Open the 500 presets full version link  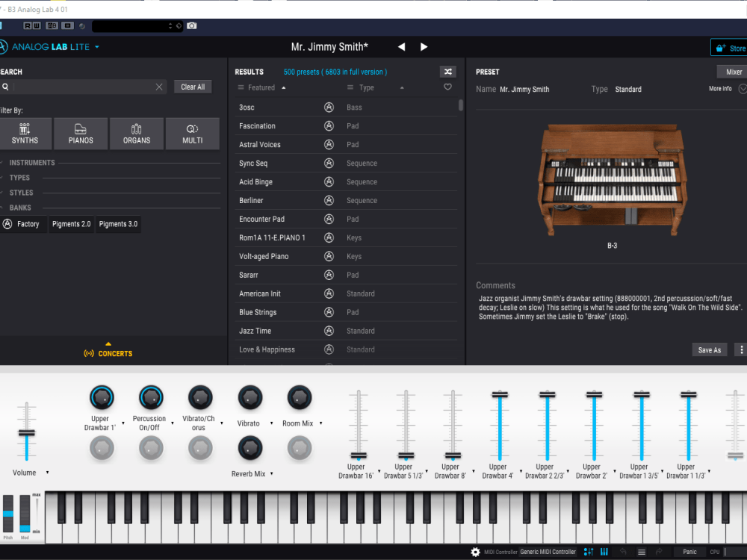click(x=335, y=72)
